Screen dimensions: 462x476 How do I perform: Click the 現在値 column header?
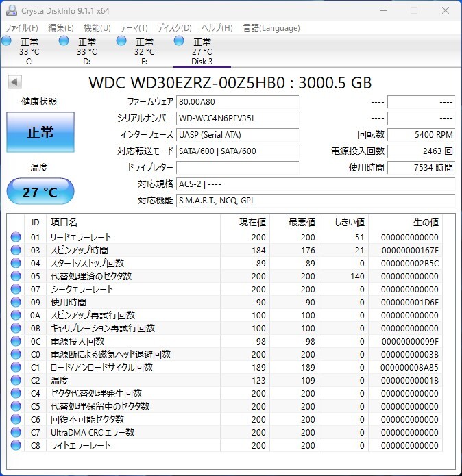point(245,222)
